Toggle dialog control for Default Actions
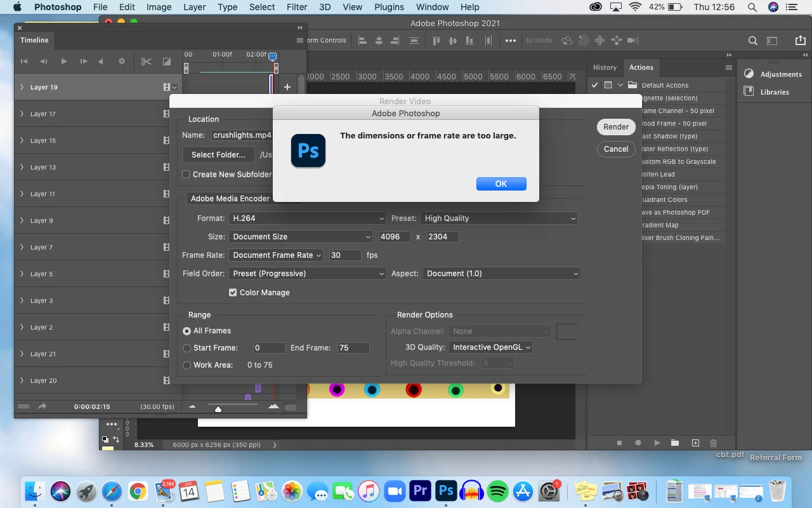The image size is (812, 508). pos(608,84)
